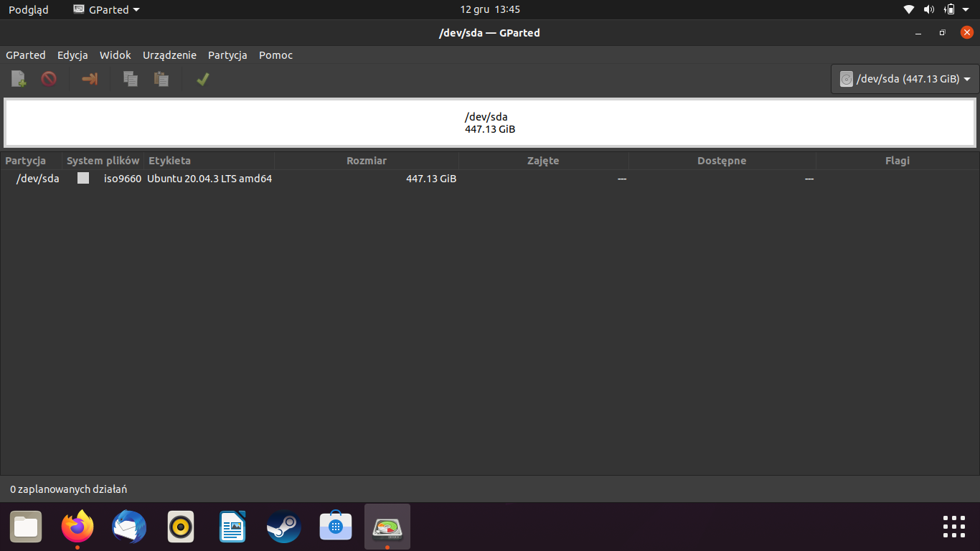
Task: Open the /dev/sda device selector dropdown
Action: (905, 79)
